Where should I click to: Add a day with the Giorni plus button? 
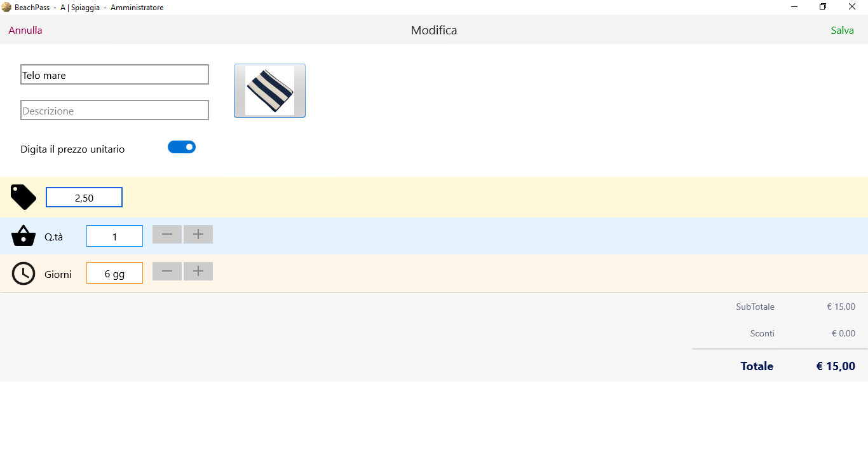tap(198, 272)
